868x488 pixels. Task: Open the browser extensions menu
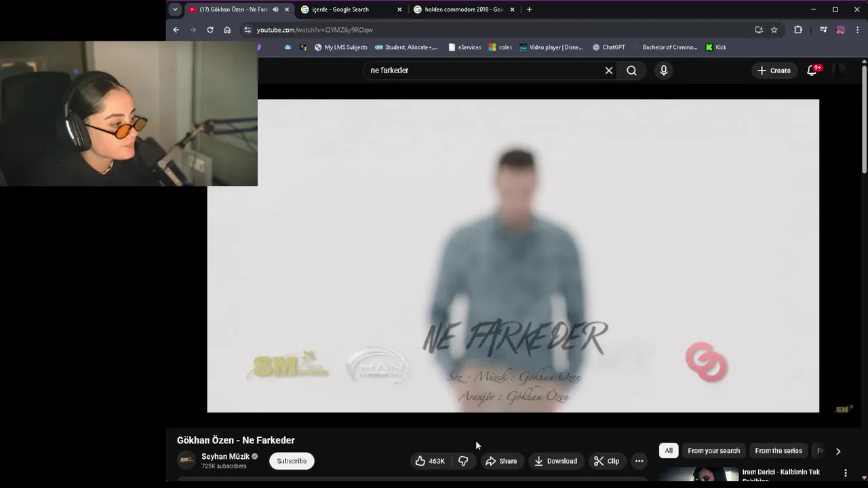tap(798, 30)
